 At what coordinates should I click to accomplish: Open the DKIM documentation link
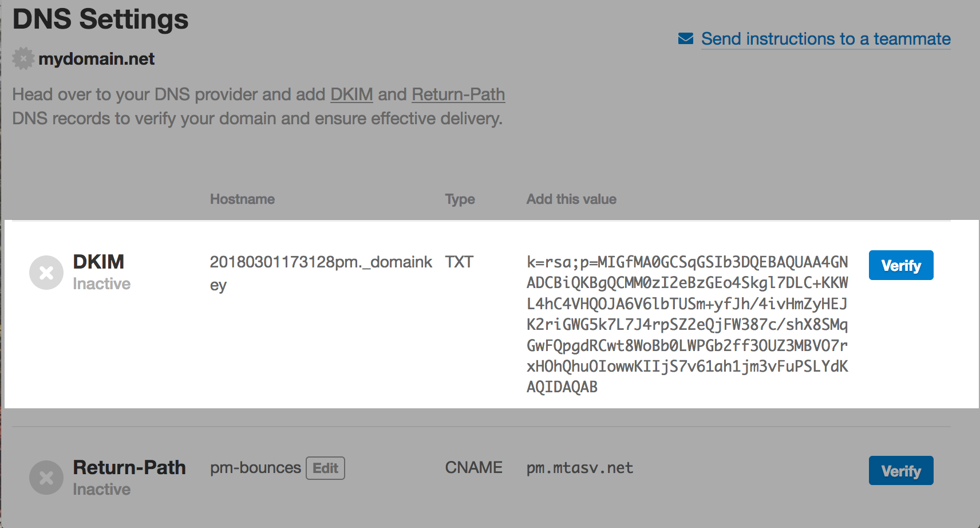[351, 94]
